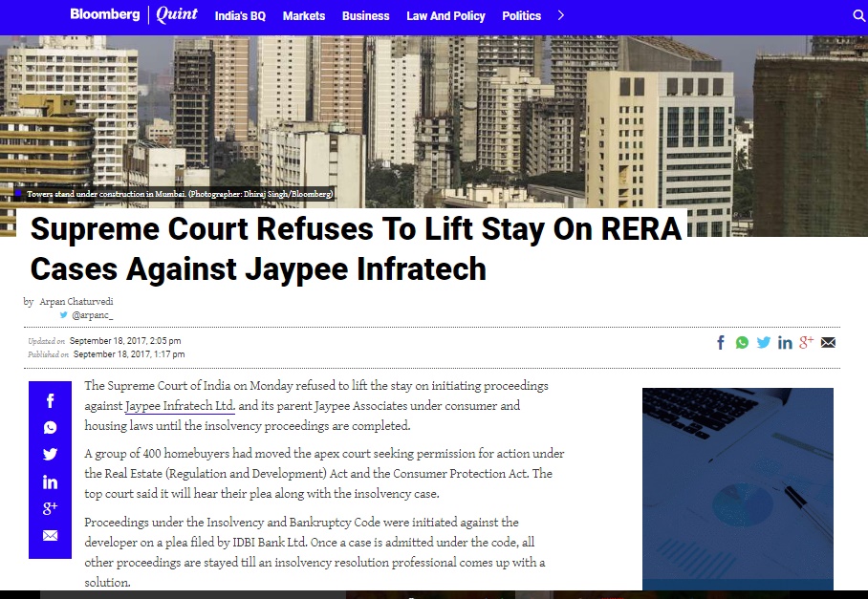Expand more sections with the nav arrow
Image resolution: width=868 pixels, height=599 pixels.
(x=561, y=15)
